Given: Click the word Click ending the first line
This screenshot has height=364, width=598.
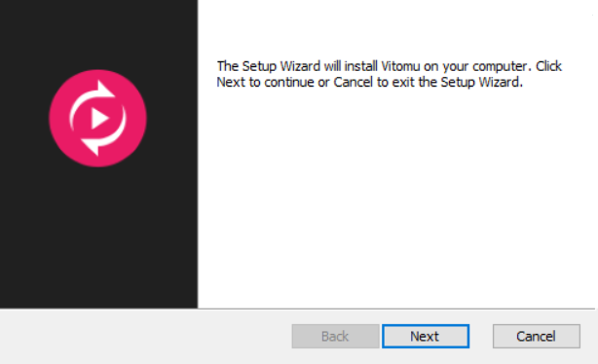Looking at the screenshot, I should 548,66.
